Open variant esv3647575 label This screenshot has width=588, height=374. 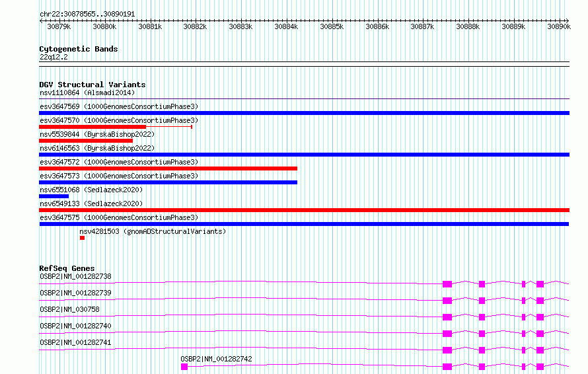tap(119, 217)
